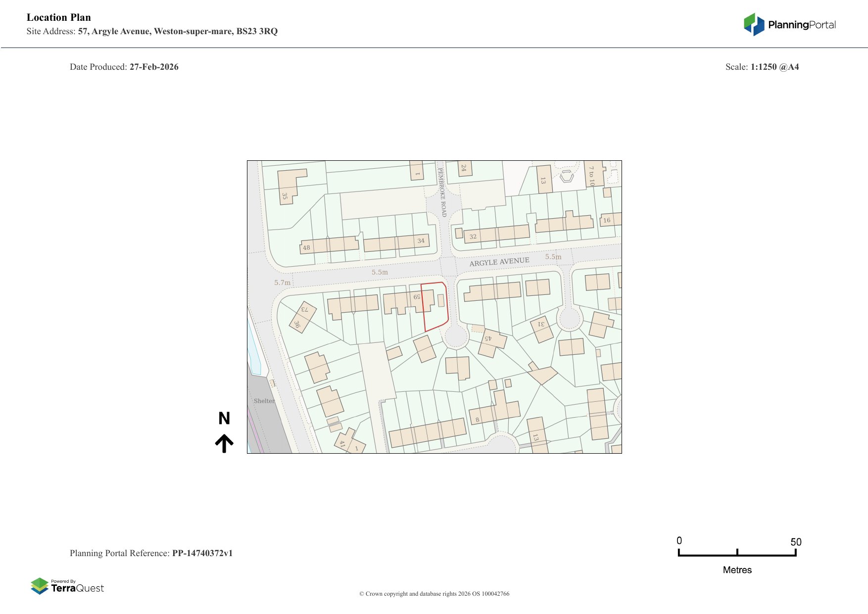Click the building numbered 34

coord(421,241)
